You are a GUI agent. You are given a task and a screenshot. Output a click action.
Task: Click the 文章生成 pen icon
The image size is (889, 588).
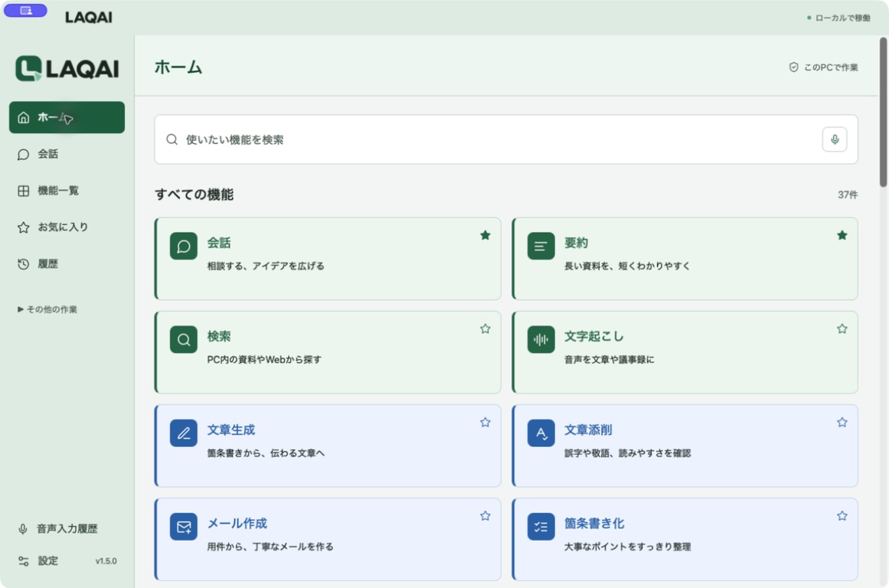[x=184, y=433]
